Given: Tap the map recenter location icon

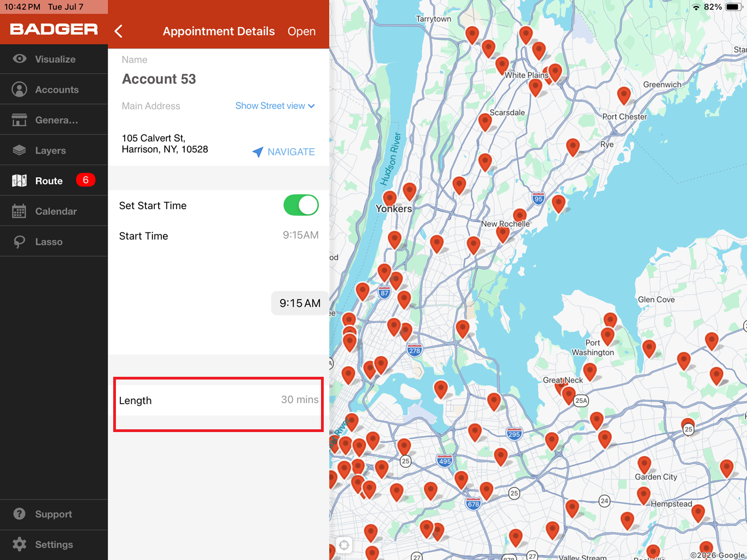Looking at the screenshot, I should (344, 545).
